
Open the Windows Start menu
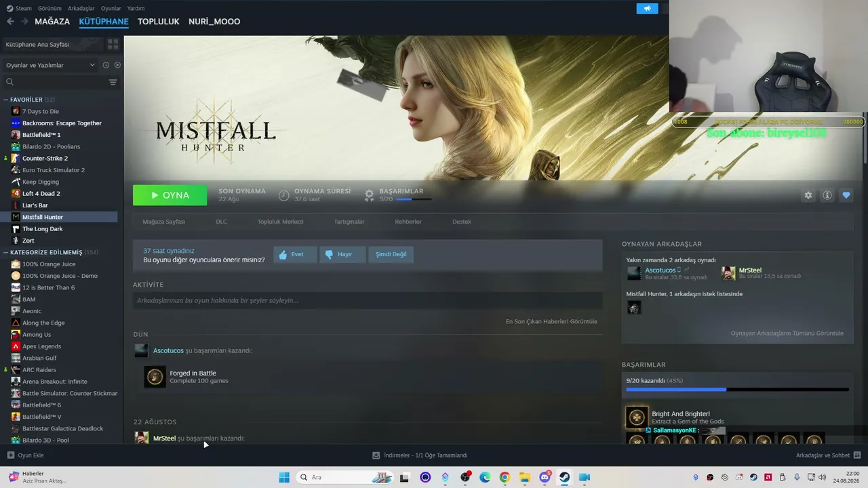[x=284, y=477]
